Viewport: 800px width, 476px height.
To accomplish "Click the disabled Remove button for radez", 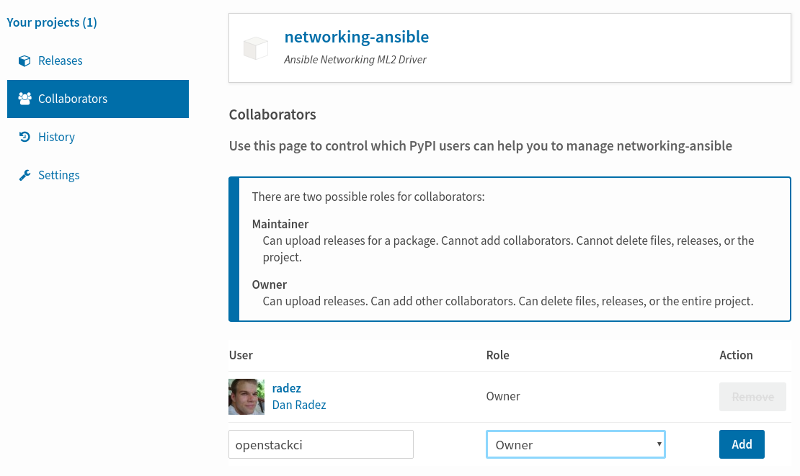I will (x=753, y=397).
